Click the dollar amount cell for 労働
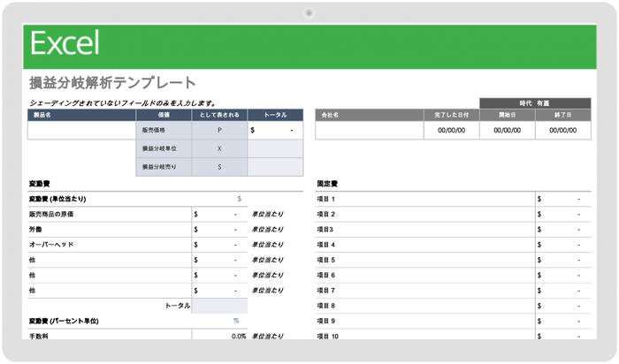 pos(219,230)
